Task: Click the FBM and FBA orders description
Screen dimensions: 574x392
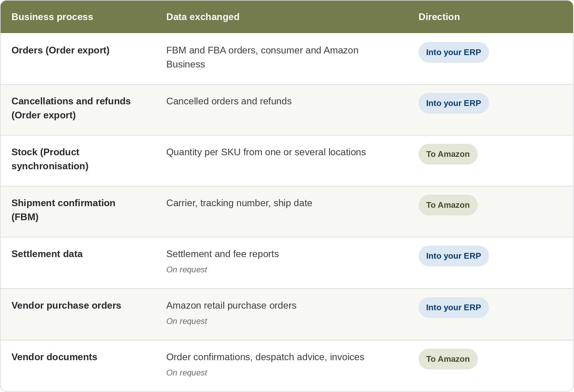Action: click(262, 57)
